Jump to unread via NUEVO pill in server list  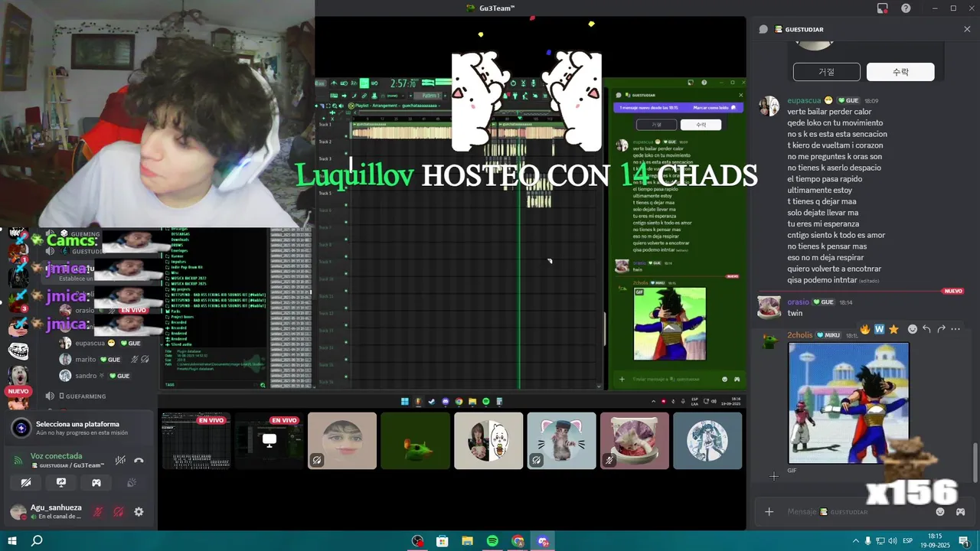coord(18,391)
